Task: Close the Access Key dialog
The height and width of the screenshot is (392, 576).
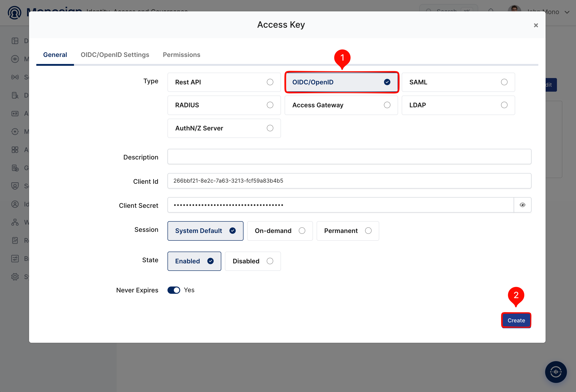Action: [536, 25]
